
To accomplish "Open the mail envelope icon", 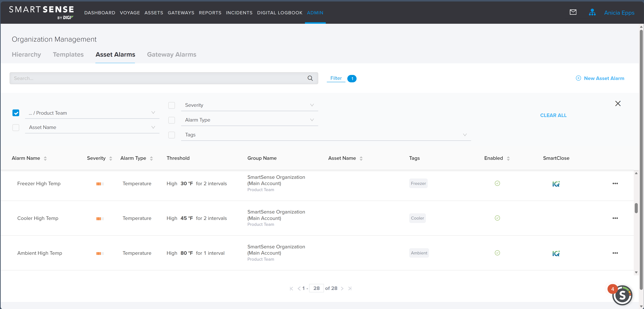I will pyautogui.click(x=573, y=12).
